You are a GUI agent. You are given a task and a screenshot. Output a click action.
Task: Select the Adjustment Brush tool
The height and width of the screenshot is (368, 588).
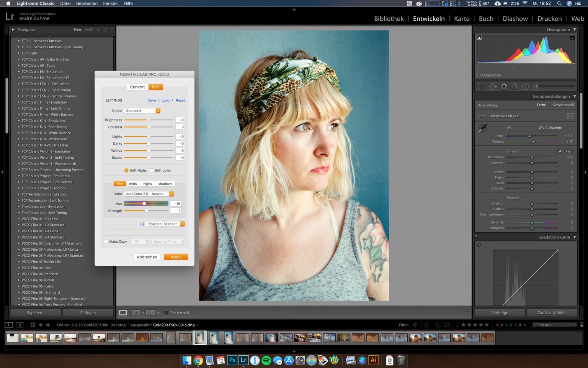[536, 86]
